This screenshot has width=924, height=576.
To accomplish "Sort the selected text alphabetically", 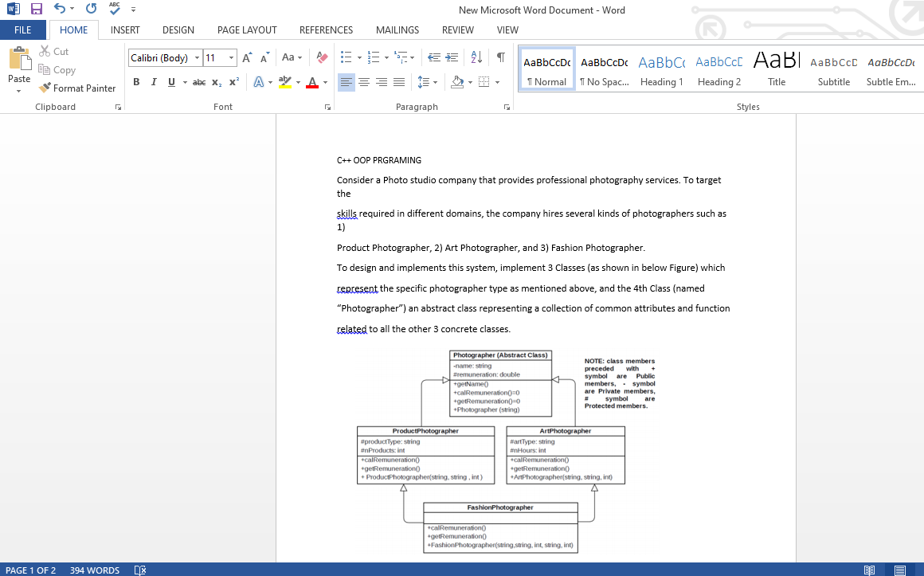I will (476, 57).
